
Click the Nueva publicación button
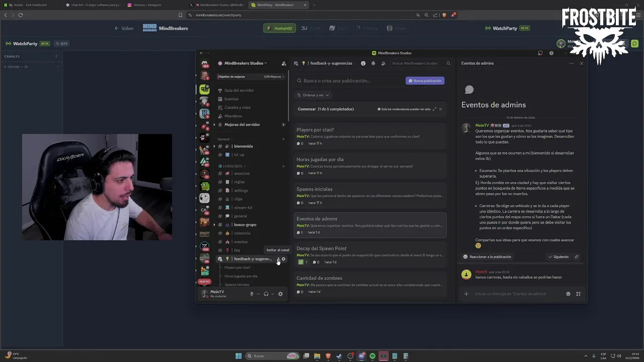[x=425, y=80]
